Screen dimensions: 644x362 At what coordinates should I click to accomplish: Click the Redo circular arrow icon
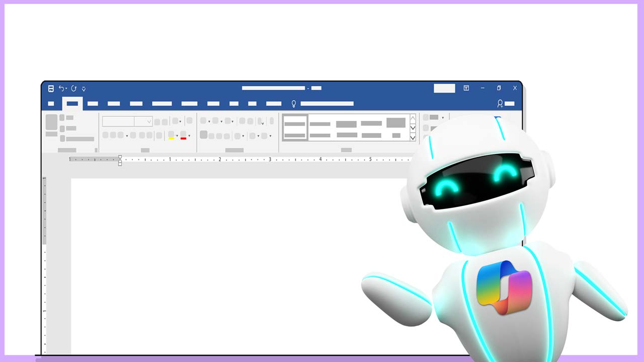click(x=74, y=89)
